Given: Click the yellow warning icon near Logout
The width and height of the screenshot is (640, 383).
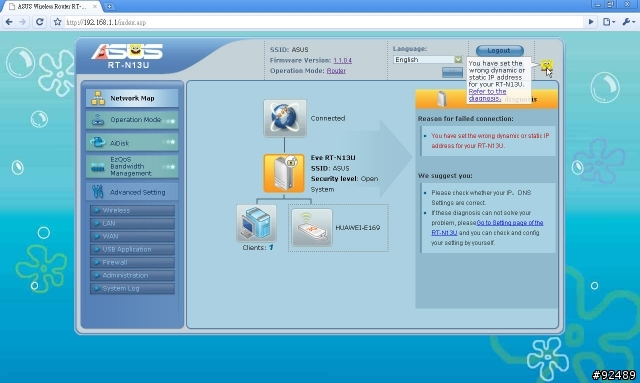Looking at the screenshot, I should pos(547,65).
